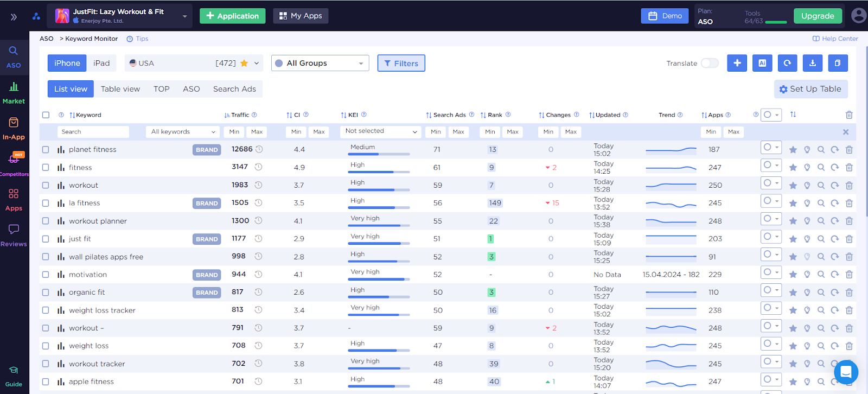The image size is (868, 394).
Task: Click the Demo button
Action: click(x=665, y=16)
